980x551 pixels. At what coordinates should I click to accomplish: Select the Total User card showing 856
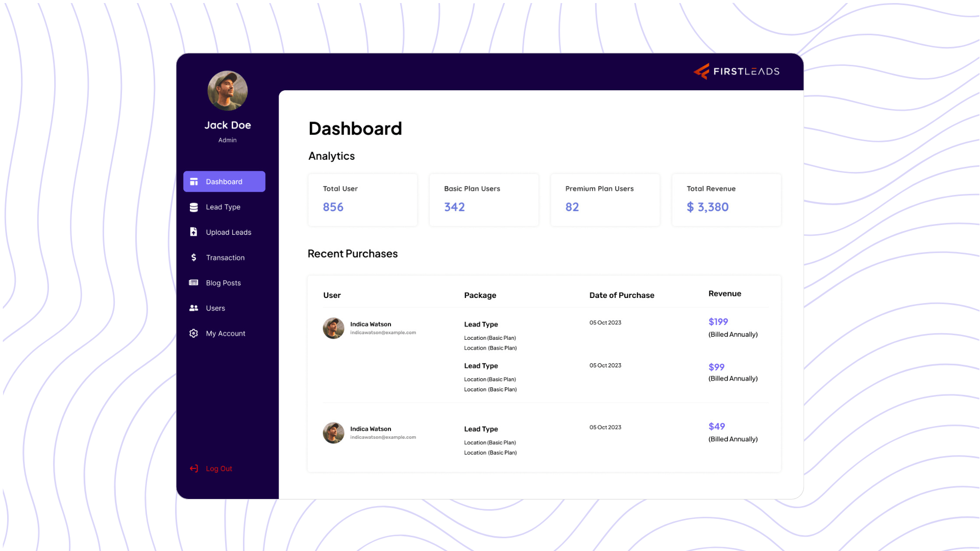click(x=362, y=200)
